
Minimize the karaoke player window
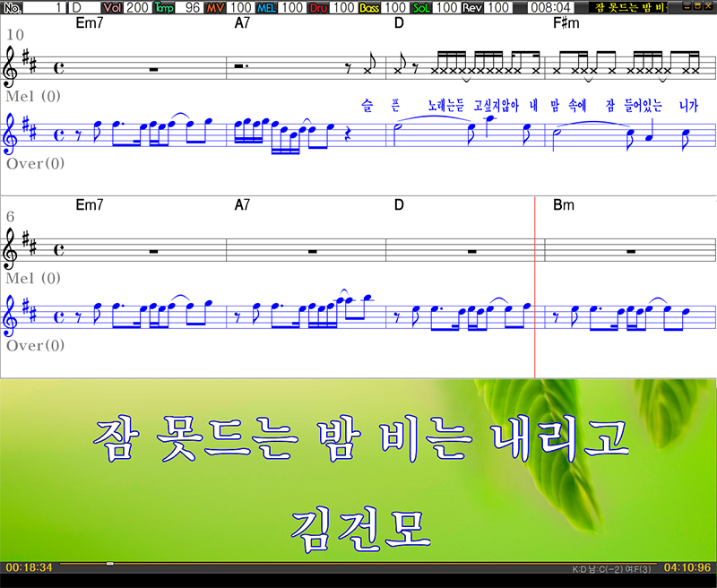point(687,6)
